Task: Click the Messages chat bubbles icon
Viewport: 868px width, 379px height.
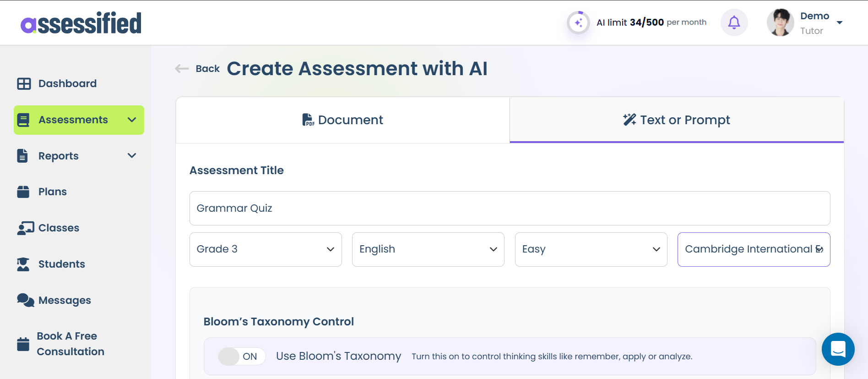Action: (x=26, y=300)
